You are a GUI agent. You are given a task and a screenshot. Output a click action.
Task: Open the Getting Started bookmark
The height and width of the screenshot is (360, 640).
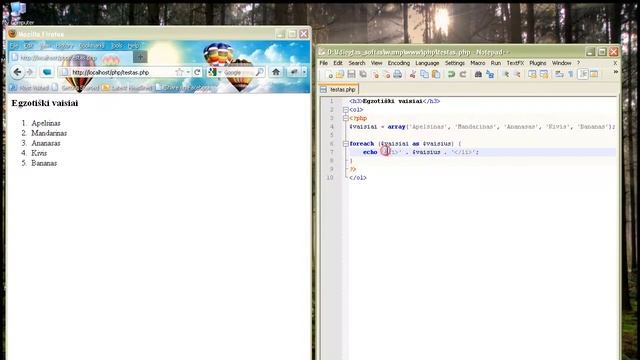[76, 88]
